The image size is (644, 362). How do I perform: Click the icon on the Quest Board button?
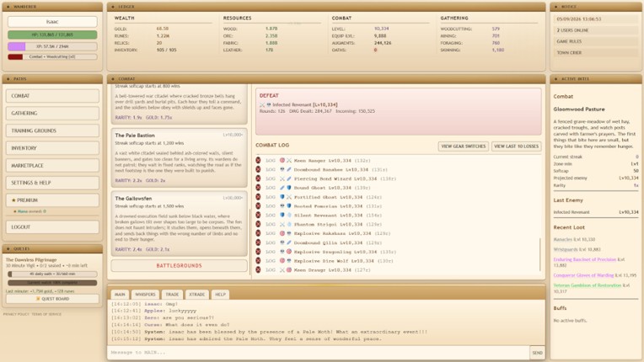[x=38, y=299]
